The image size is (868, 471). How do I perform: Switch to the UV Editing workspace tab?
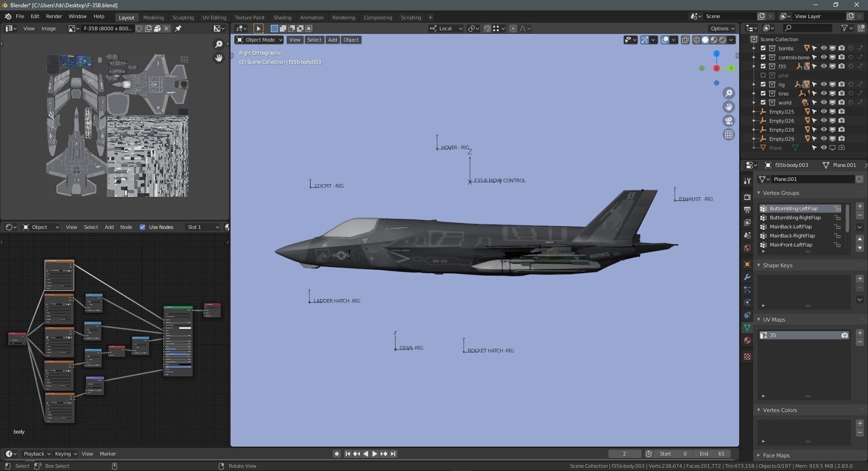point(214,18)
